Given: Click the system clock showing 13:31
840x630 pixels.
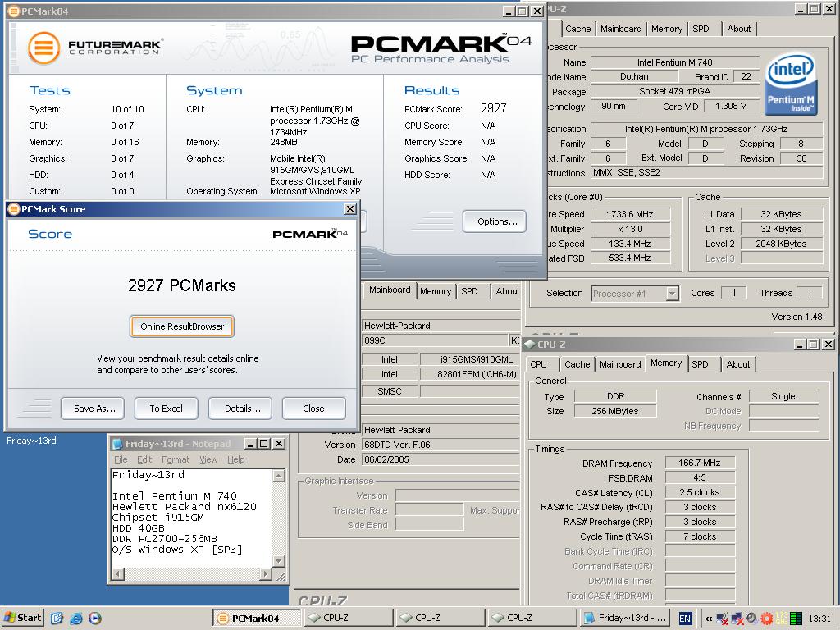Looking at the screenshot, I should click(819, 619).
